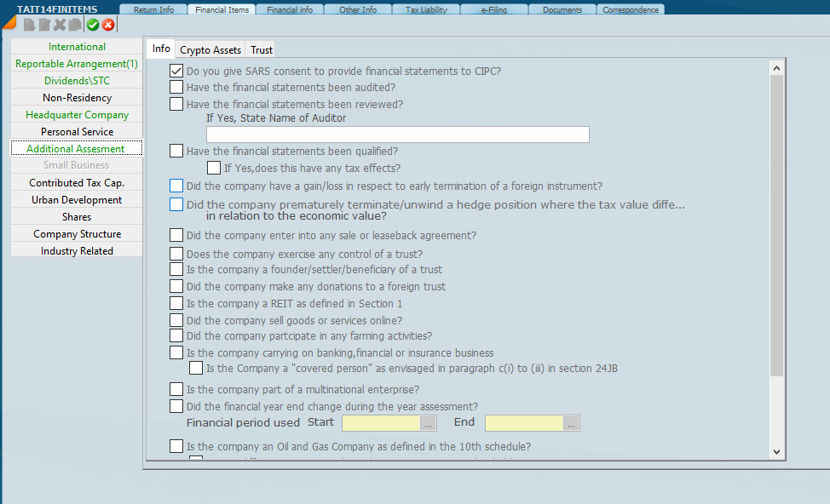This screenshot has width=830, height=504.
Task: Tick the financial statements audited checkbox
Action: pos(176,87)
